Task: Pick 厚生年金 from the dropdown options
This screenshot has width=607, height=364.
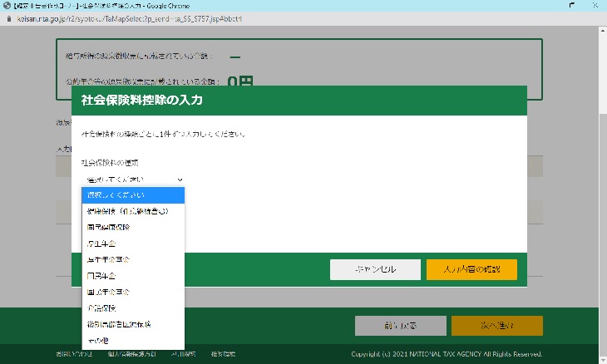Action: tap(133, 243)
